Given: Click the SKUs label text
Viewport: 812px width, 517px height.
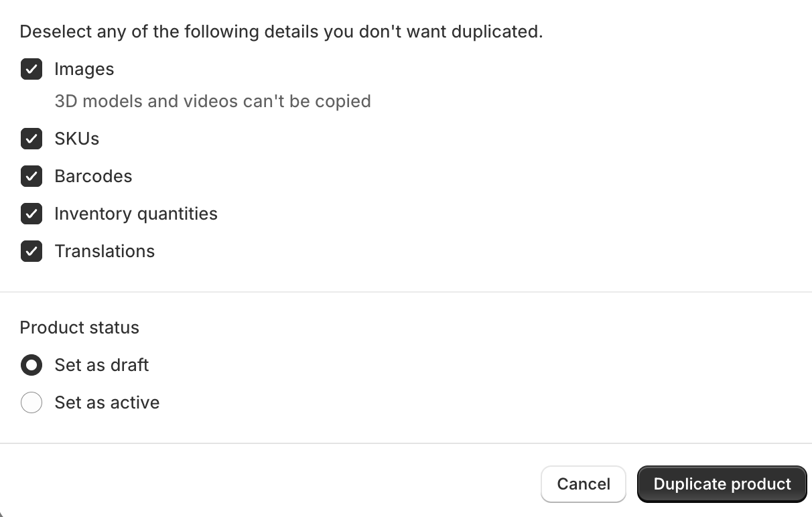Looking at the screenshot, I should pyautogui.click(x=77, y=139).
